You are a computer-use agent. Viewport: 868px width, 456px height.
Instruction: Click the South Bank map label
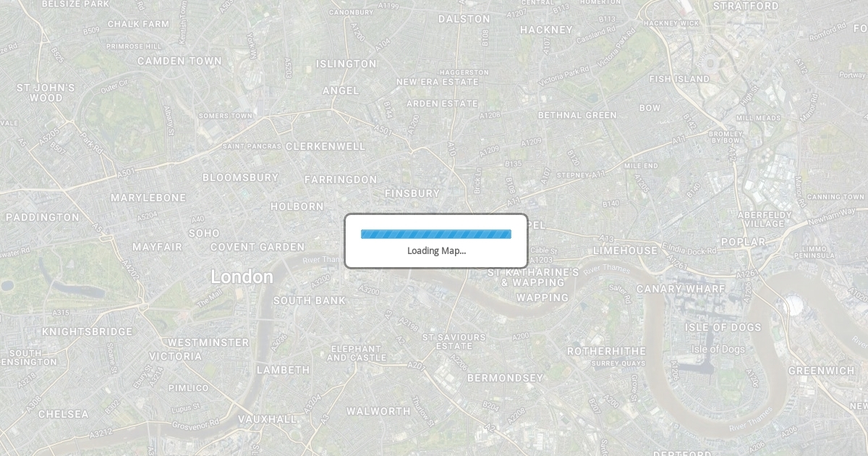310,300
